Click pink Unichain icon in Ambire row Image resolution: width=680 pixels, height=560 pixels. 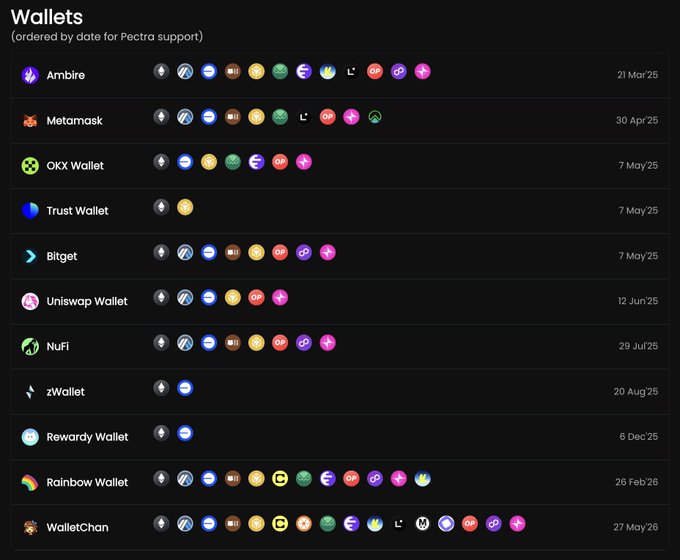coord(422,71)
